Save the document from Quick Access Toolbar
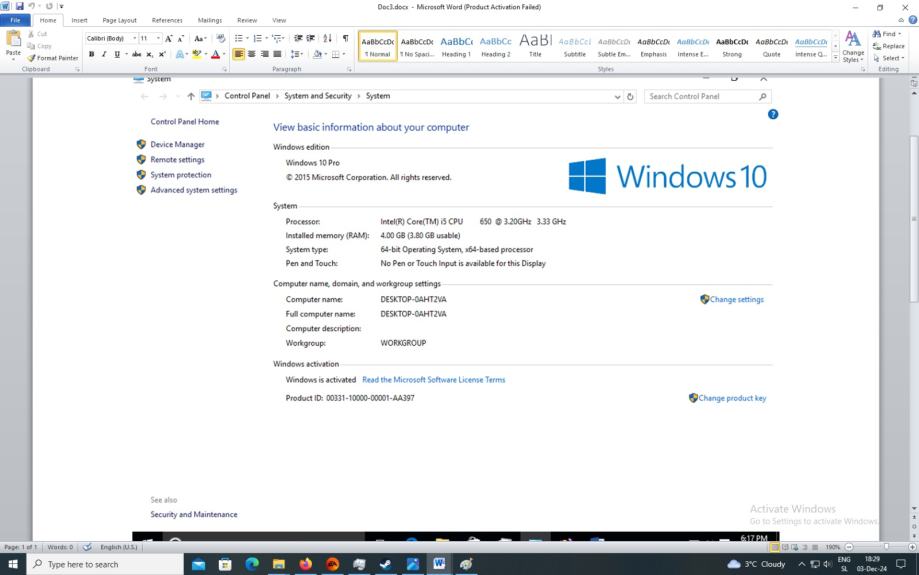Screen dimensions: 919x575 tap(19, 6)
